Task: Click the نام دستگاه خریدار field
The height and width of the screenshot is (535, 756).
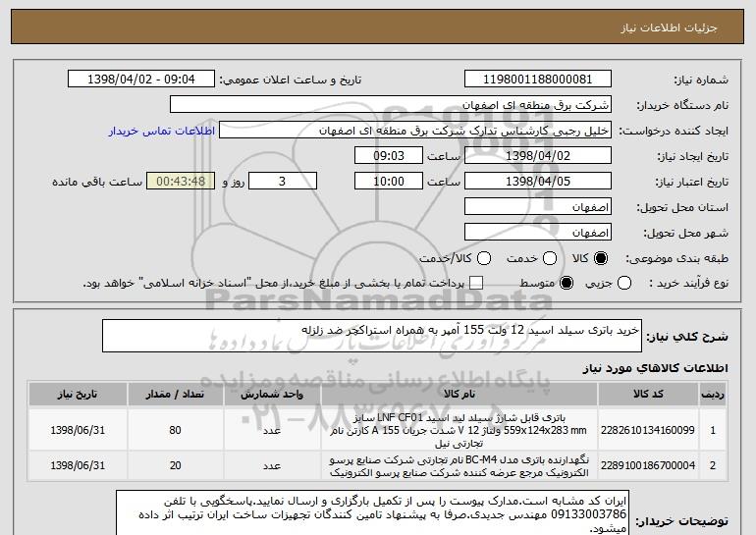Action: (x=391, y=105)
